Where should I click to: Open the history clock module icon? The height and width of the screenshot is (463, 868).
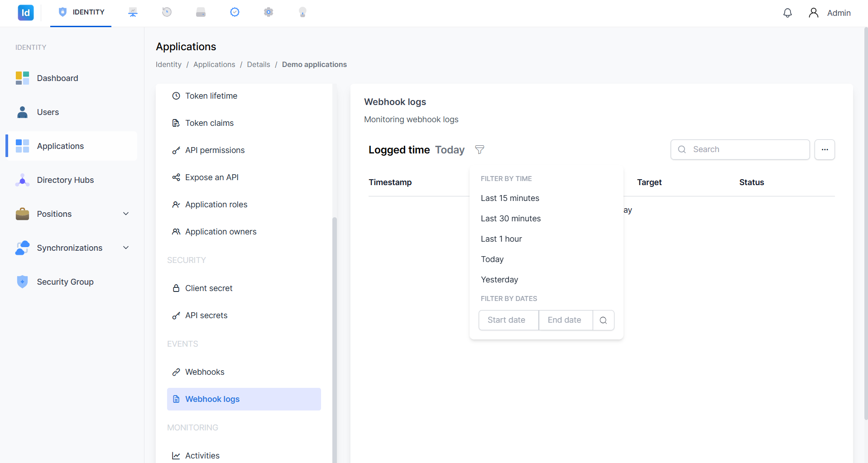point(167,12)
